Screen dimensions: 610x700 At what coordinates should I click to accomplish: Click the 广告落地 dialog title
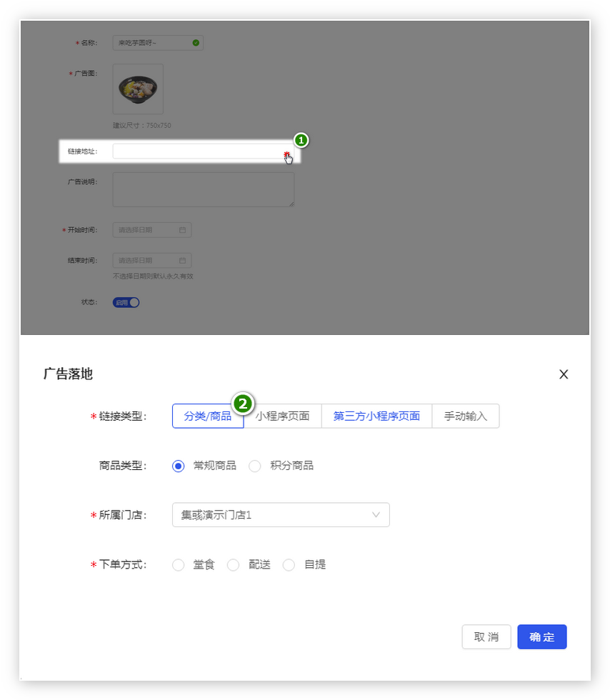(x=68, y=374)
